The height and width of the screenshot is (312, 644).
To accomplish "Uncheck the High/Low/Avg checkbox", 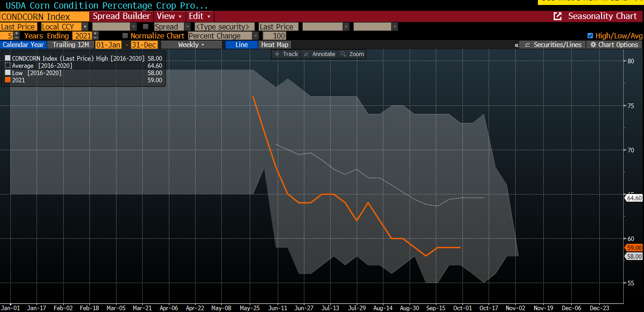I will (x=590, y=36).
